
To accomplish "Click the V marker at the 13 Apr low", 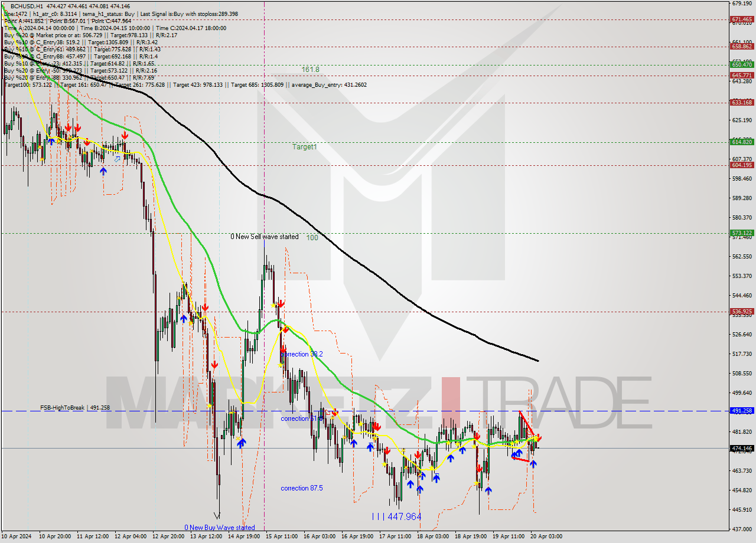I will [x=217, y=516].
